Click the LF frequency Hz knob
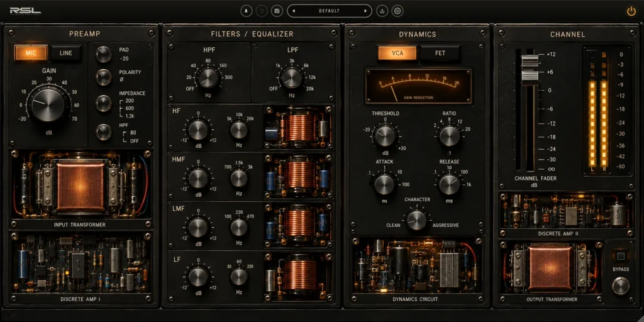The height and width of the screenshot is (322, 644). 239,277
